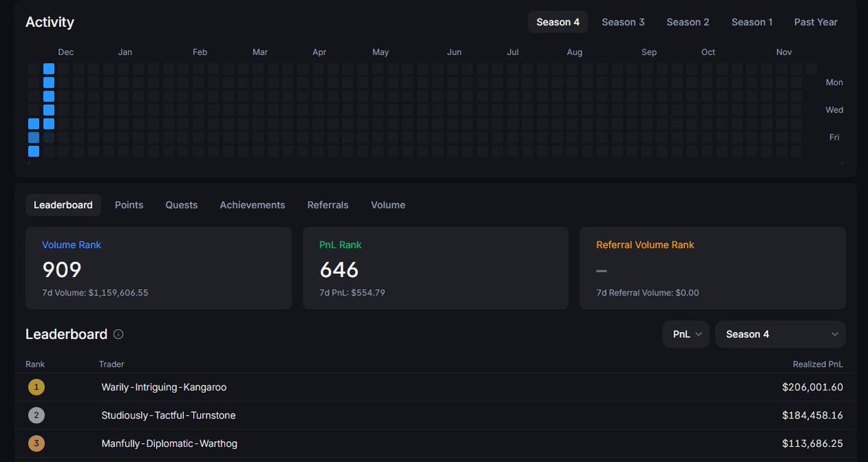
Task: Click the Trader column header
Action: pyautogui.click(x=111, y=364)
